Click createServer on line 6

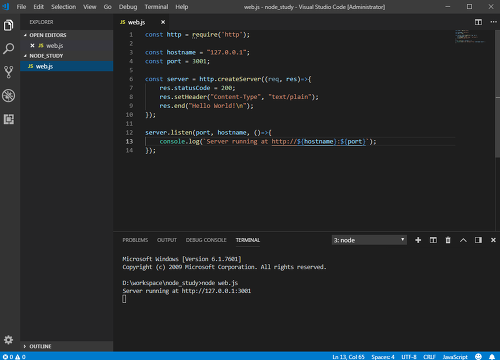point(239,79)
